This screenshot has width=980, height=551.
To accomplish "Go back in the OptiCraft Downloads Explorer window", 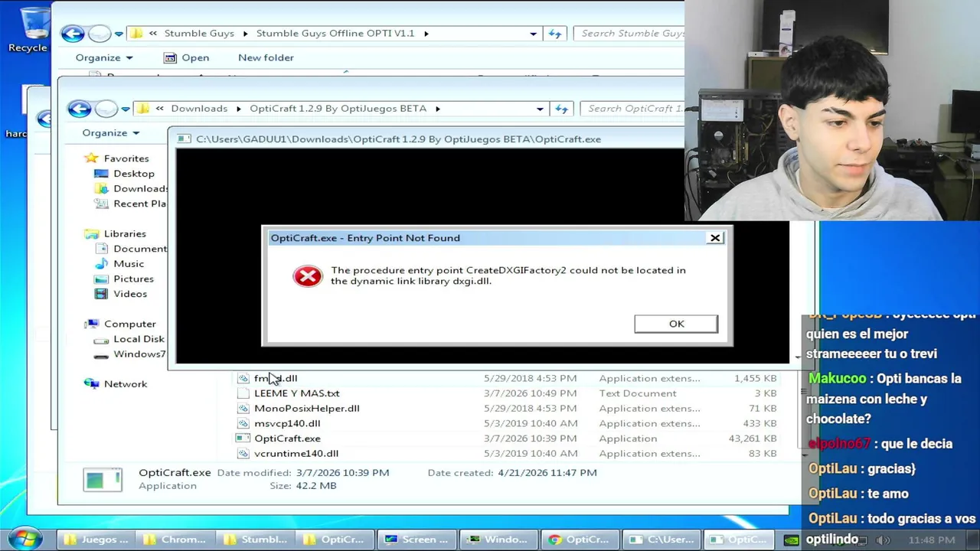I will coord(79,108).
